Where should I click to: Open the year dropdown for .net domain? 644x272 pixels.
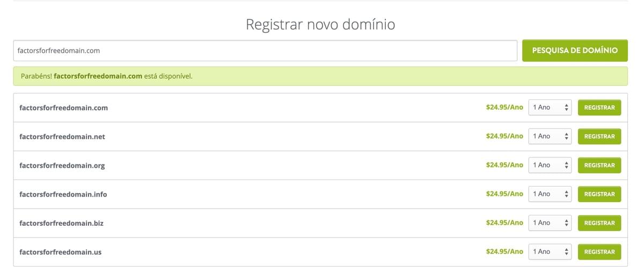click(x=550, y=137)
